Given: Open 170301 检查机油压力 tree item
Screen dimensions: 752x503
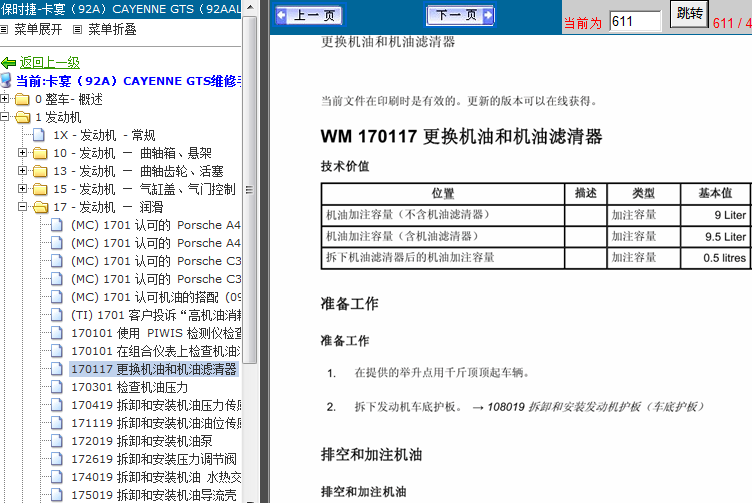Looking at the screenshot, I should (129, 387).
